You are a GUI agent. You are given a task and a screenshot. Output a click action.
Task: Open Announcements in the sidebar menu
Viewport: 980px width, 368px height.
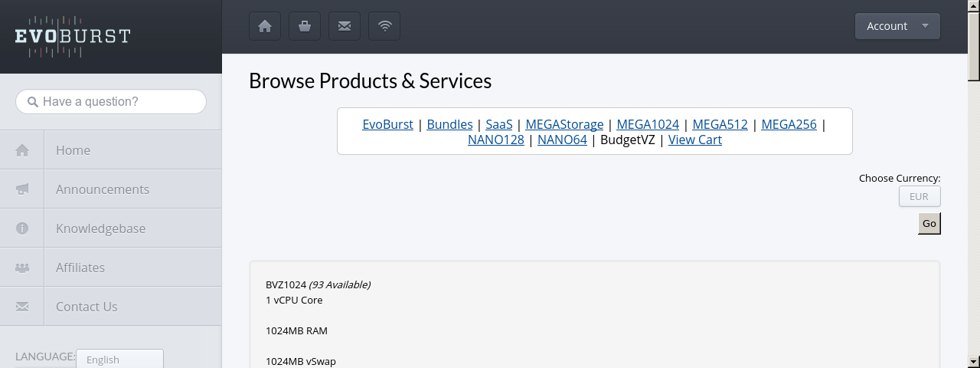coord(111,189)
